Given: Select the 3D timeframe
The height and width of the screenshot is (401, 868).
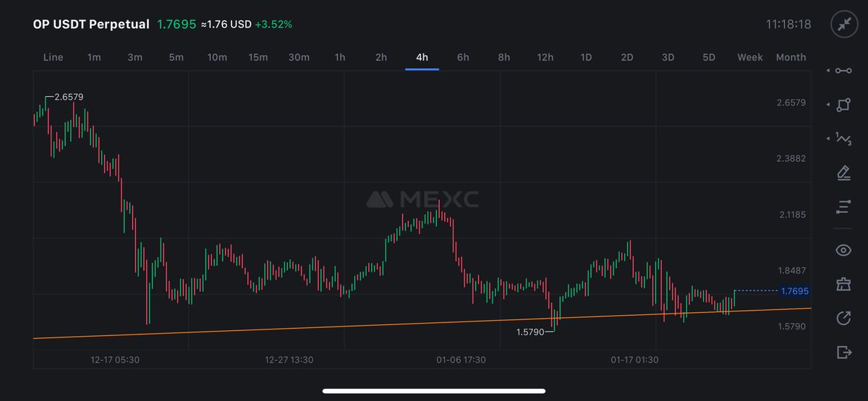Looking at the screenshot, I should pyautogui.click(x=668, y=57).
